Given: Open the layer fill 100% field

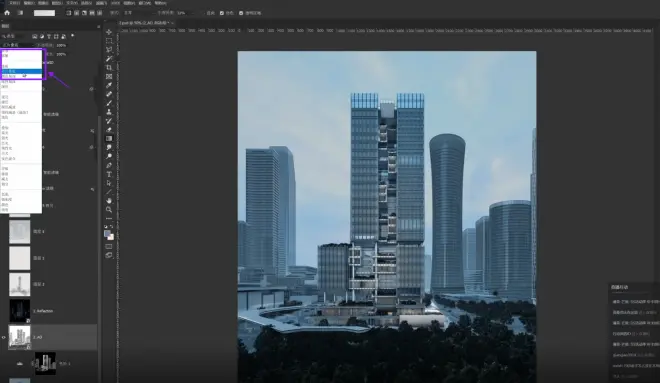Looking at the screenshot, I should [61, 54].
